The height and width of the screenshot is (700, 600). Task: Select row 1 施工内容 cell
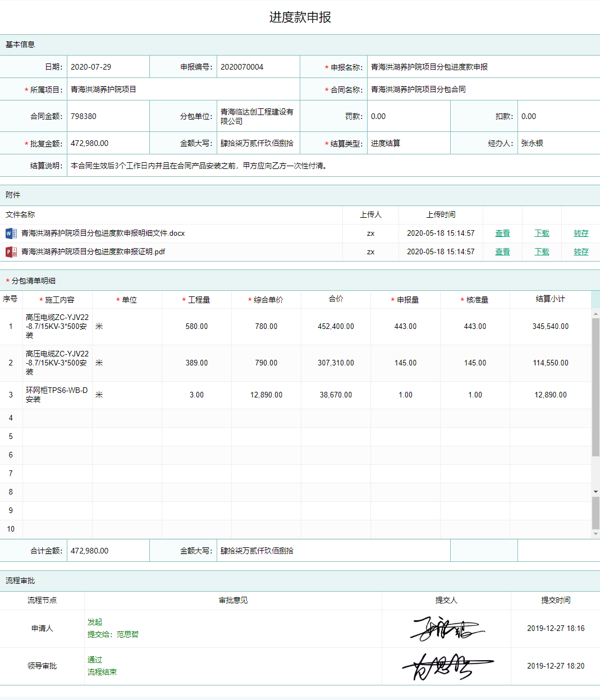[x=57, y=326]
